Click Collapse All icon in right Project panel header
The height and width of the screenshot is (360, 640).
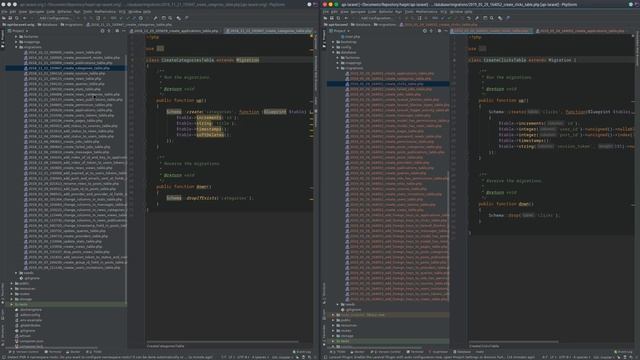[431, 31]
